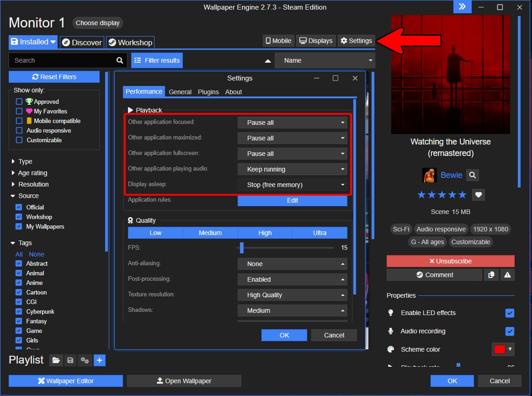Open the Name sort dropdown
This screenshot has width=532, height=396.
click(325, 60)
